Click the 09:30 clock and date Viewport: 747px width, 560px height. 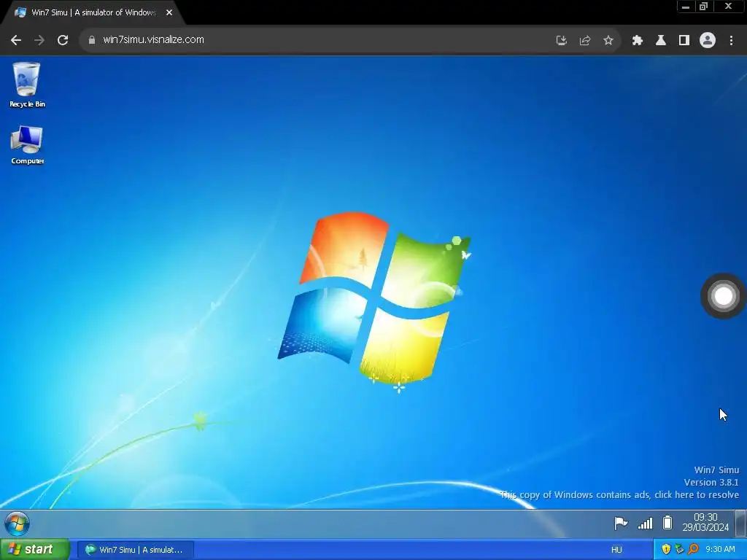(705, 522)
